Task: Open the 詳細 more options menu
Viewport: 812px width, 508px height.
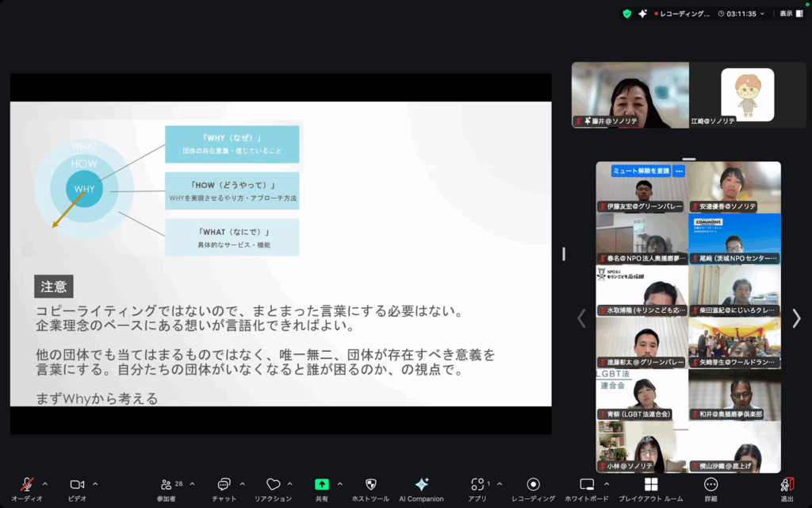Action: tap(710, 485)
